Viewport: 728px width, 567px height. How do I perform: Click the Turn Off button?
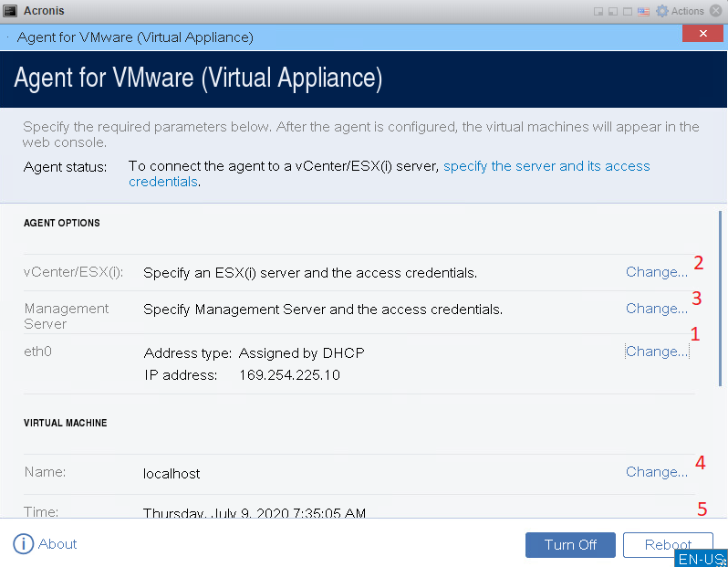[570, 545]
